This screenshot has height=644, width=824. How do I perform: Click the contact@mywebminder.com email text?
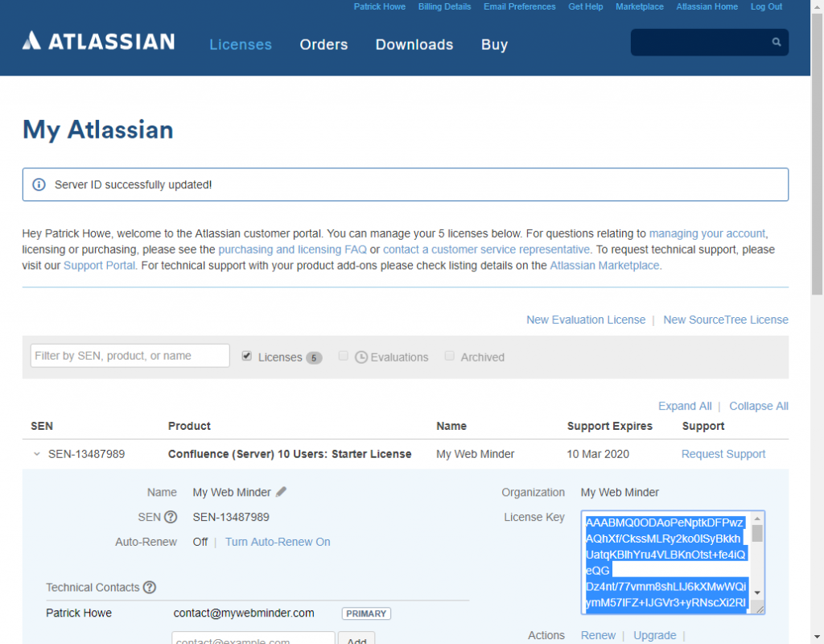point(244,613)
